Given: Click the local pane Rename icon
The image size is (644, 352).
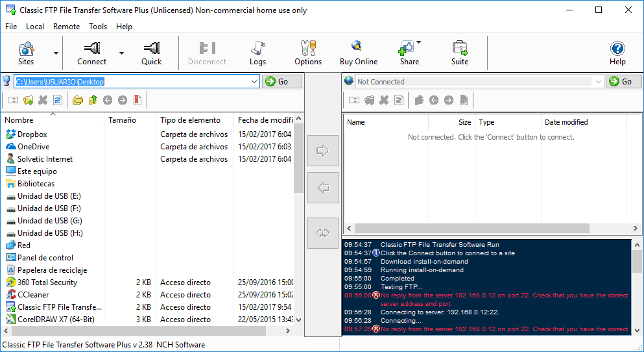Looking at the screenshot, I should pos(13,100).
